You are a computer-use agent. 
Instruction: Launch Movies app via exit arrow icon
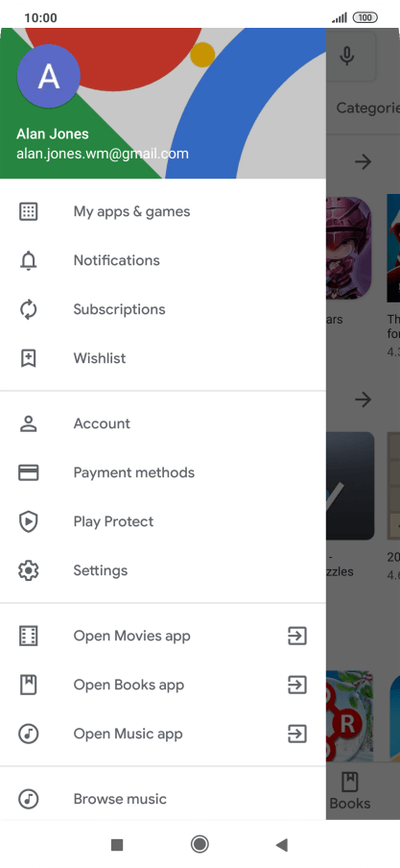[297, 636]
